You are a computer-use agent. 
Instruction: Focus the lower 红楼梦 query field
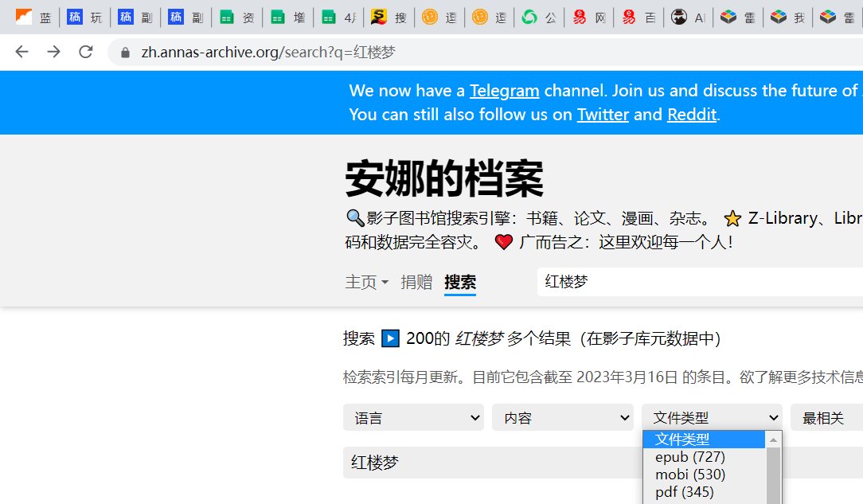(603, 462)
